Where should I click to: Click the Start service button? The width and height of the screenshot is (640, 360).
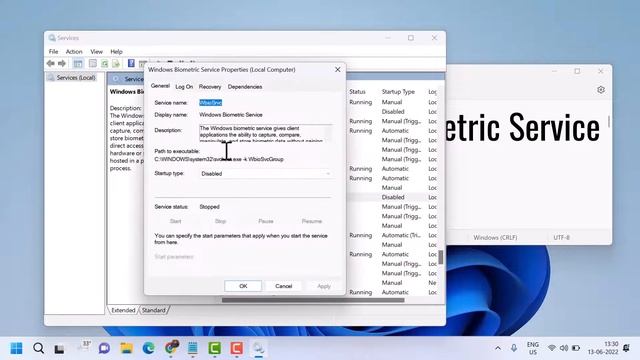175,221
